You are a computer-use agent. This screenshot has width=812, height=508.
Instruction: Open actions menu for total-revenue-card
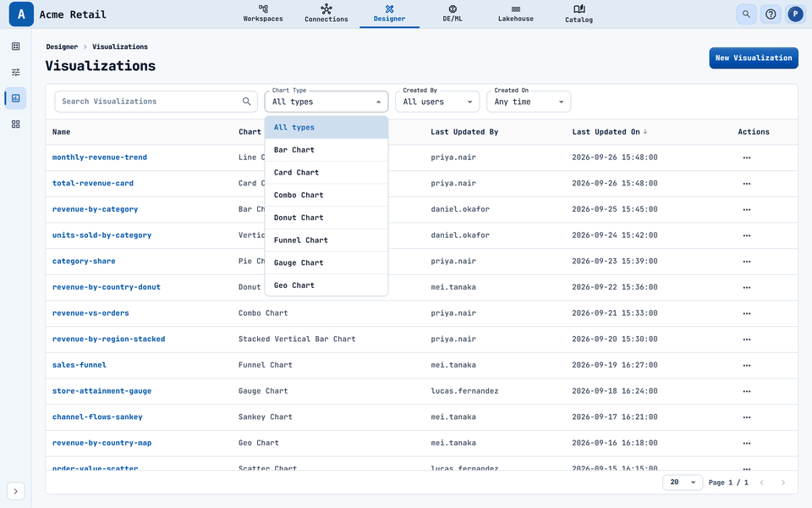coord(746,184)
